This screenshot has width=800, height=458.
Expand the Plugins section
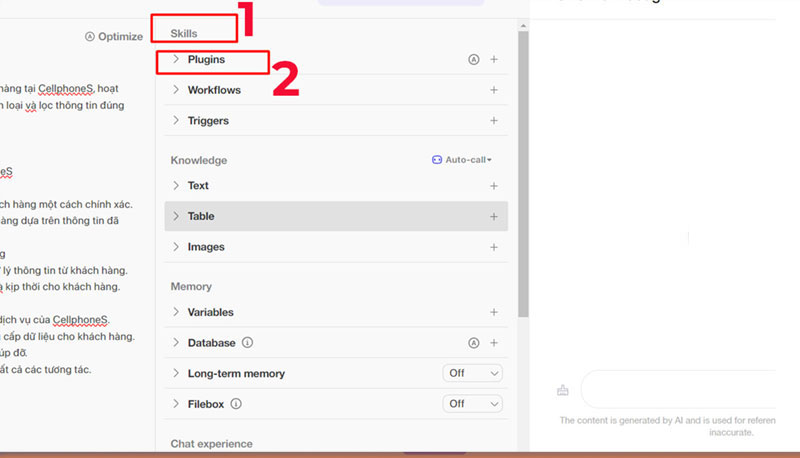pos(176,60)
